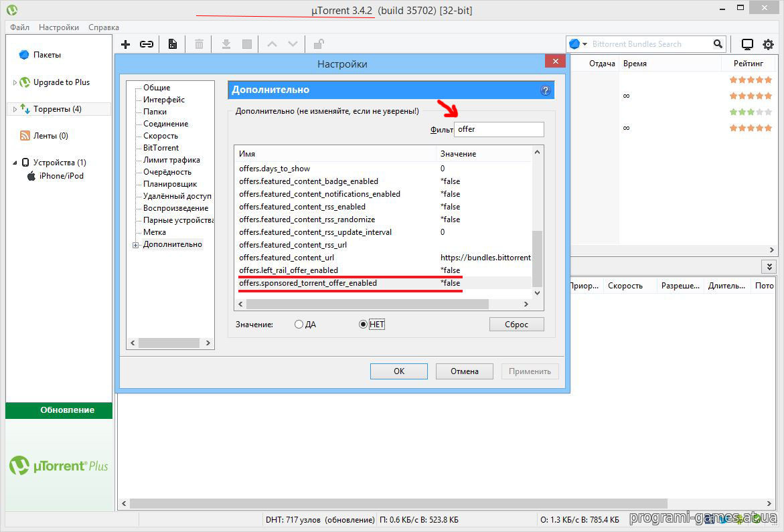
Task: Click the Имя column header
Action: (x=335, y=154)
